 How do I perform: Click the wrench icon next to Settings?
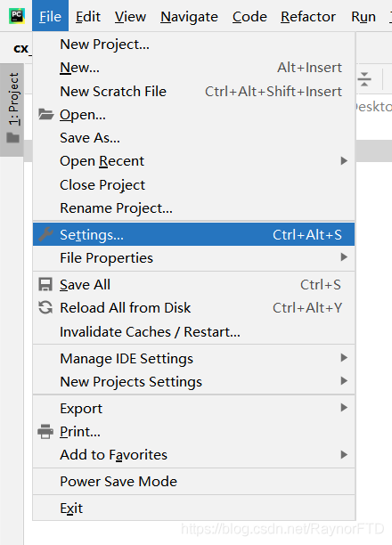[45, 234]
